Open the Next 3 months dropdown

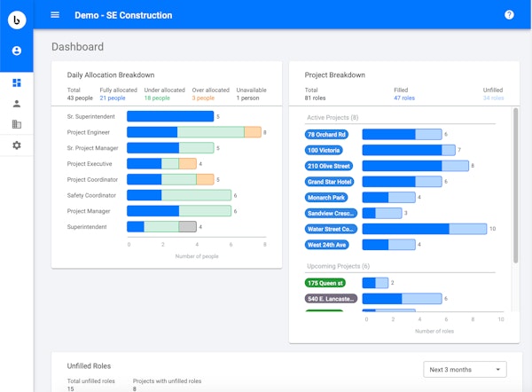tap(465, 370)
